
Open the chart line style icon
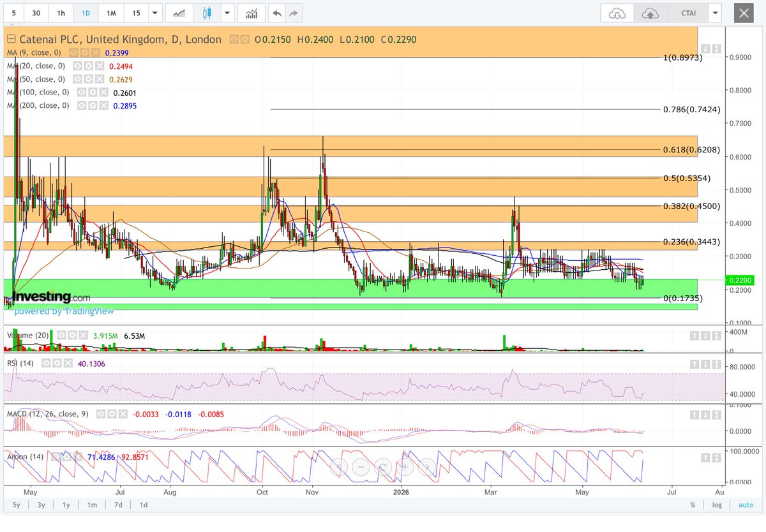tap(180, 13)
